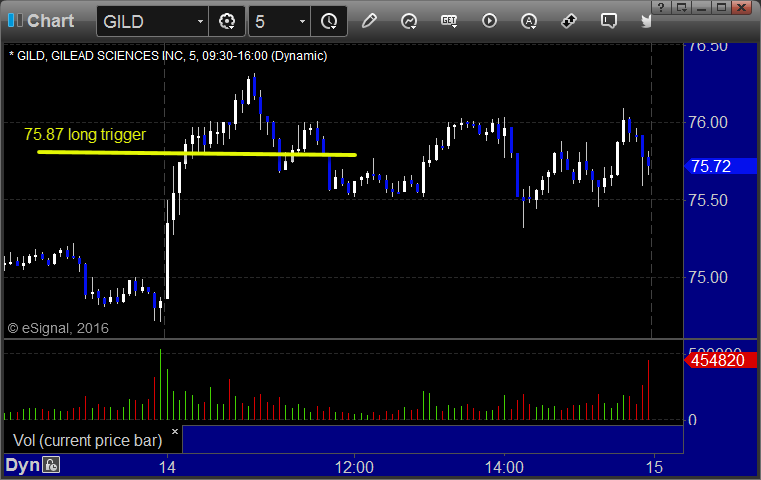761x480 pixels.
Task: Toggle the Dyn lock icon
Action: click(x=51, y=465)
